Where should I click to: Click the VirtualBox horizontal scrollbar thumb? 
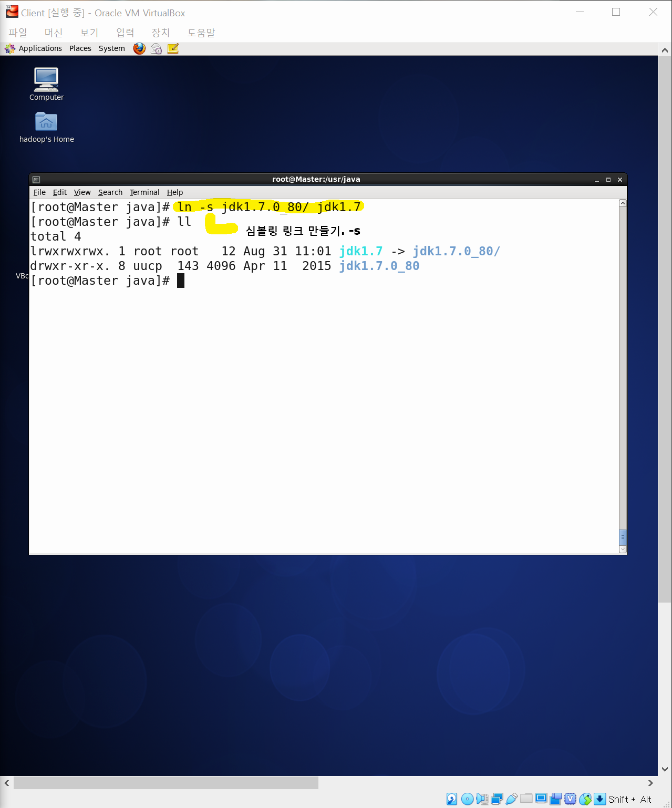point(166,783)
